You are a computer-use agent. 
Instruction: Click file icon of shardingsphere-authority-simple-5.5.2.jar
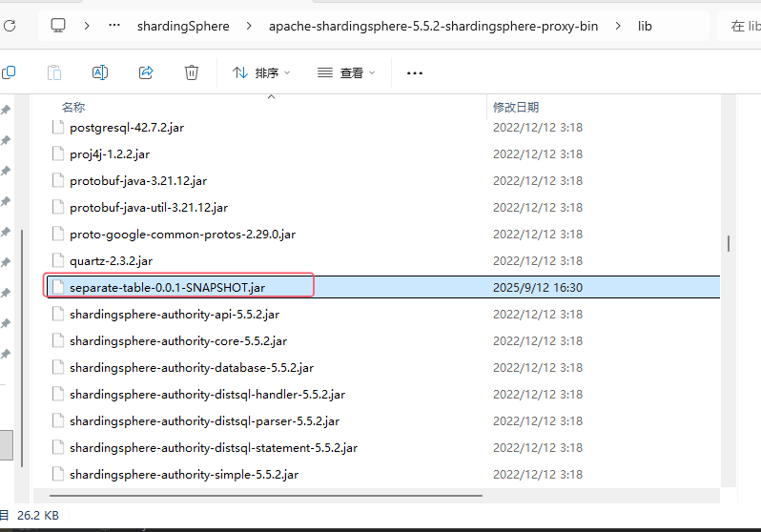point(58,474)
